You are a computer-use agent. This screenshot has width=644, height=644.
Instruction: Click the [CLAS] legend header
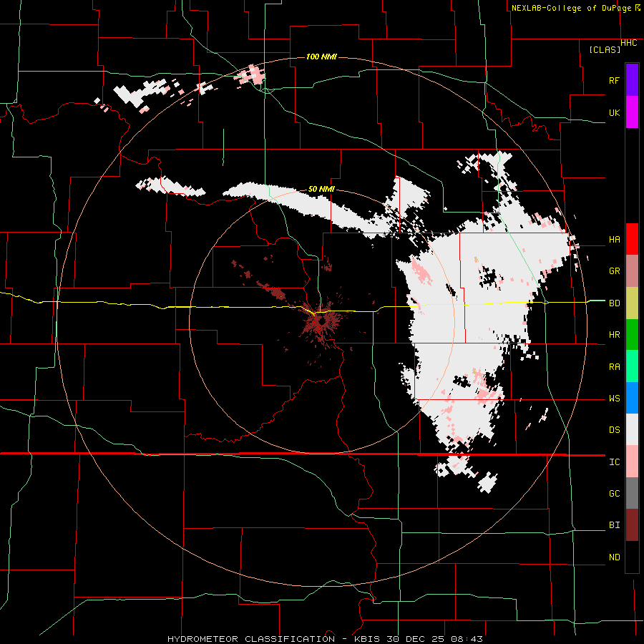[605, 50]
